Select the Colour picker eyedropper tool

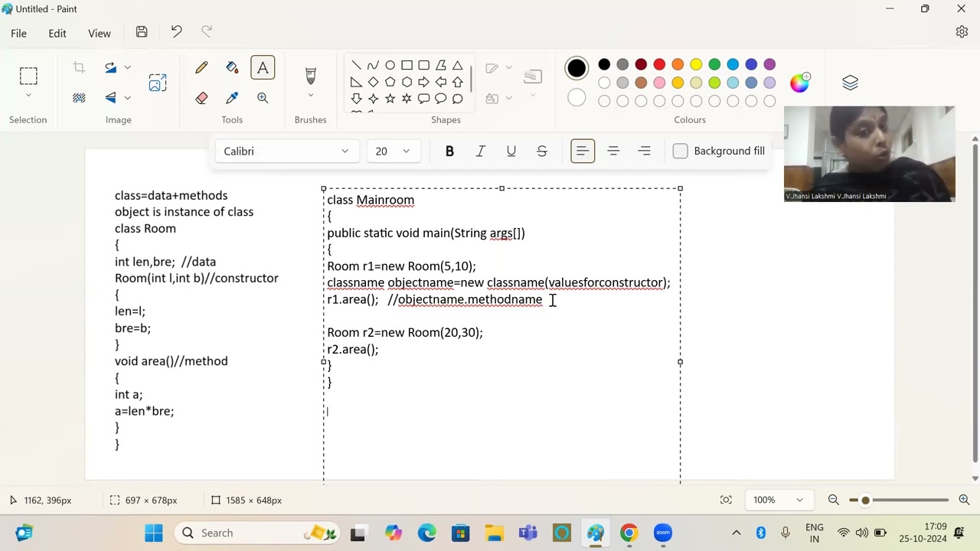[232, 98]
